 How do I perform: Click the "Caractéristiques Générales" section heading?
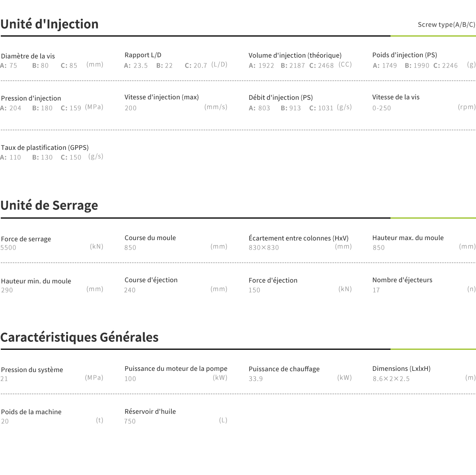[80, 337]
